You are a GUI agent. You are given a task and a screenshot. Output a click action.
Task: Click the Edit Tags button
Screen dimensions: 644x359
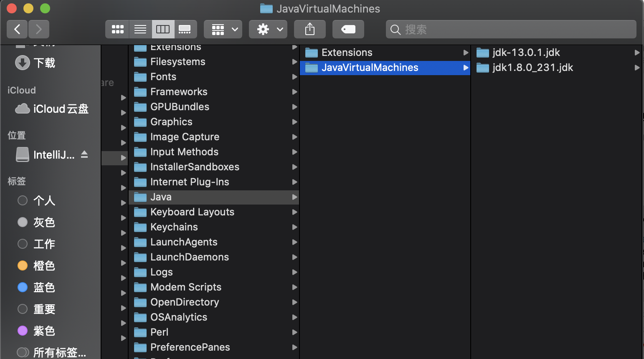click(x=348, y=29)
